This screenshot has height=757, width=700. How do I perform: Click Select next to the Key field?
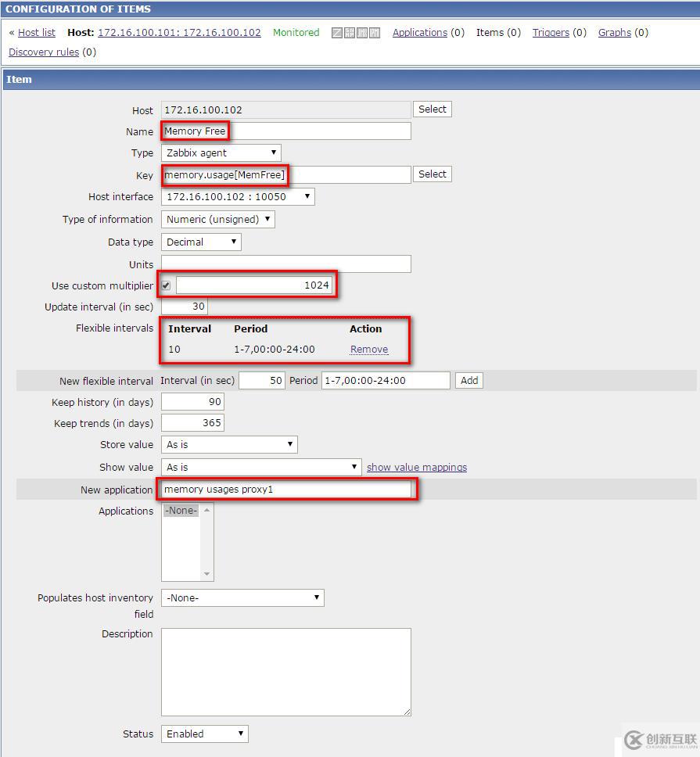click(x=432, y=174)
